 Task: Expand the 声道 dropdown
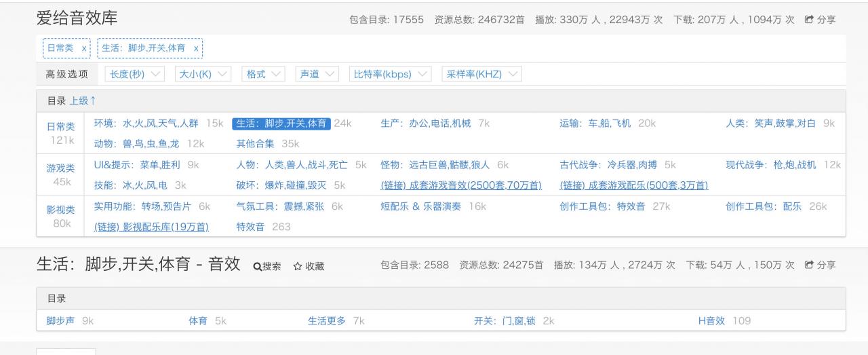[x=318, y=75]
